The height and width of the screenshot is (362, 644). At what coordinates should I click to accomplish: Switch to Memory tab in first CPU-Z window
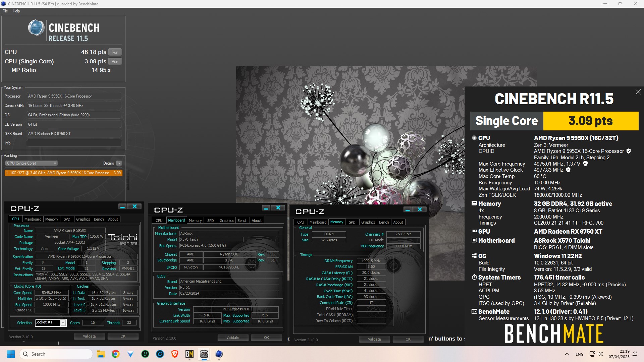click(52, 219)
